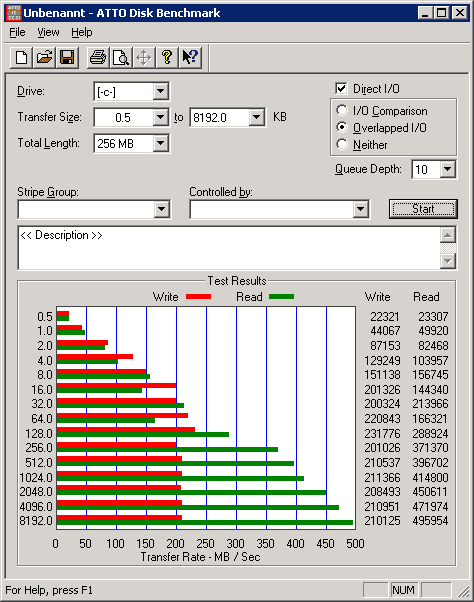Screen dimensions: 474x602
Task: Click the window resize grip corner
Action: pyautogui.click(x=464, y=592)
